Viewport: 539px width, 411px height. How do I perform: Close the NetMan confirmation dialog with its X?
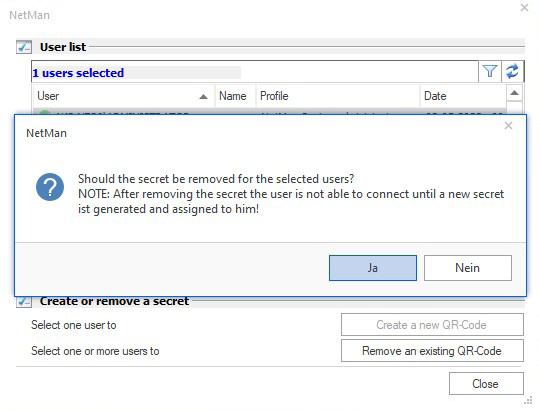(x=508, y=126)
